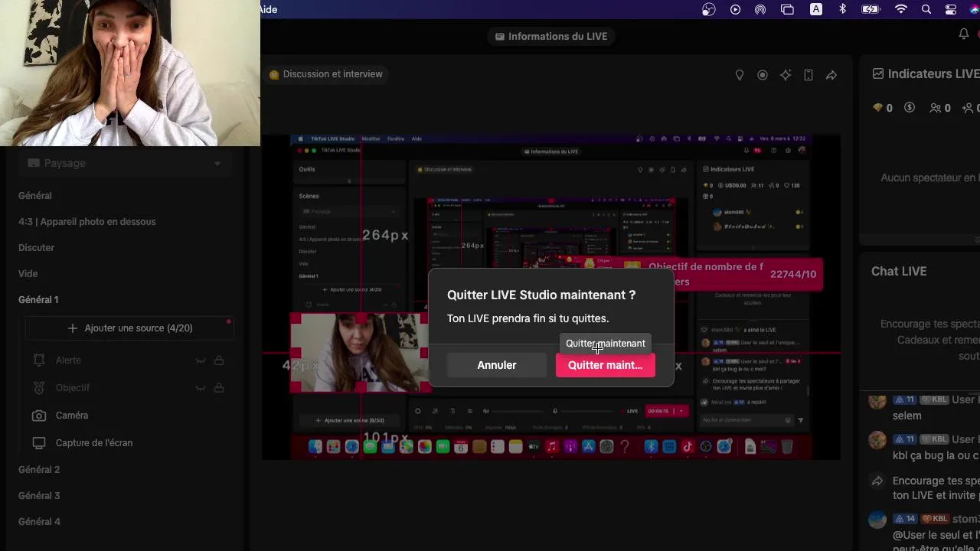Click the Alerte bell icon
Image resolution: width=980 pixels, height=551 pixels.
[39, 360]
